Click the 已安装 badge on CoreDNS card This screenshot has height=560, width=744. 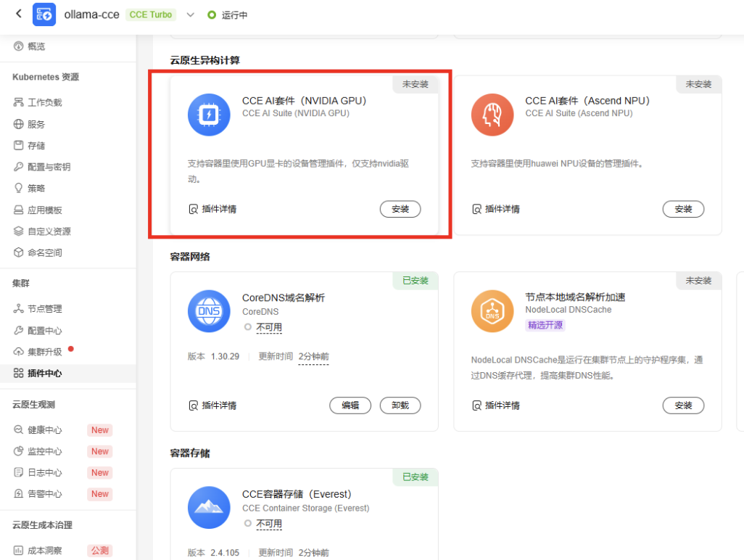416,281
